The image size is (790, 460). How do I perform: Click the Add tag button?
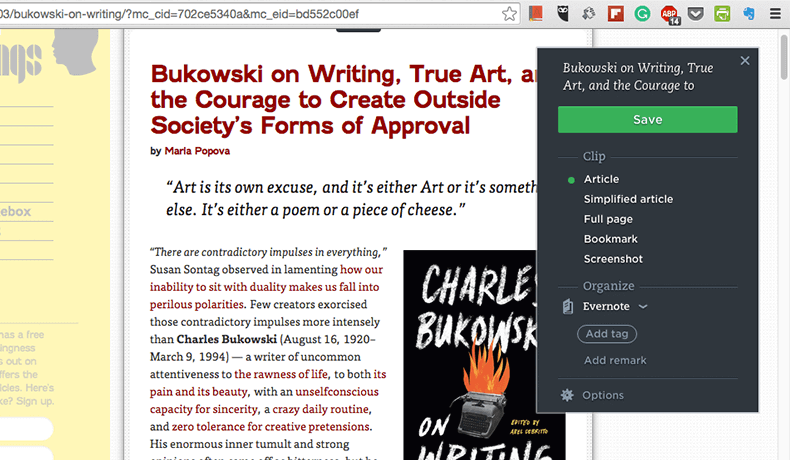pyautogui.click(x=607, y=334)
